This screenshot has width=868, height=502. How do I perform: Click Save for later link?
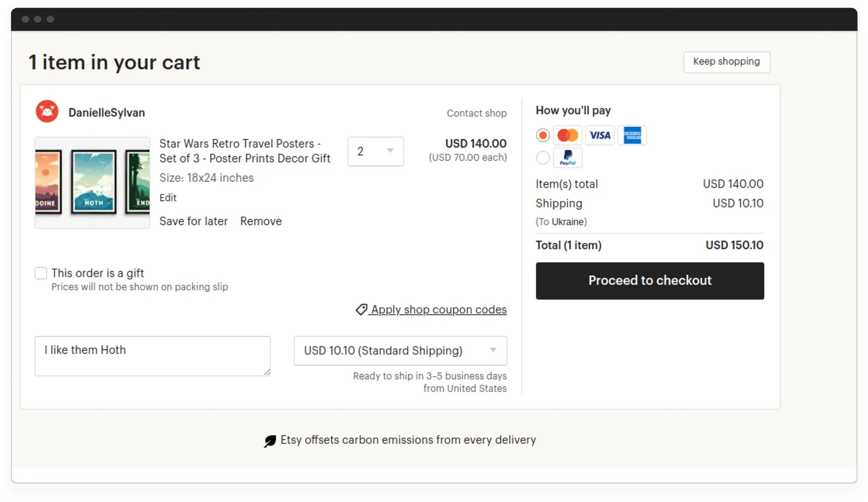click(194, 221)
